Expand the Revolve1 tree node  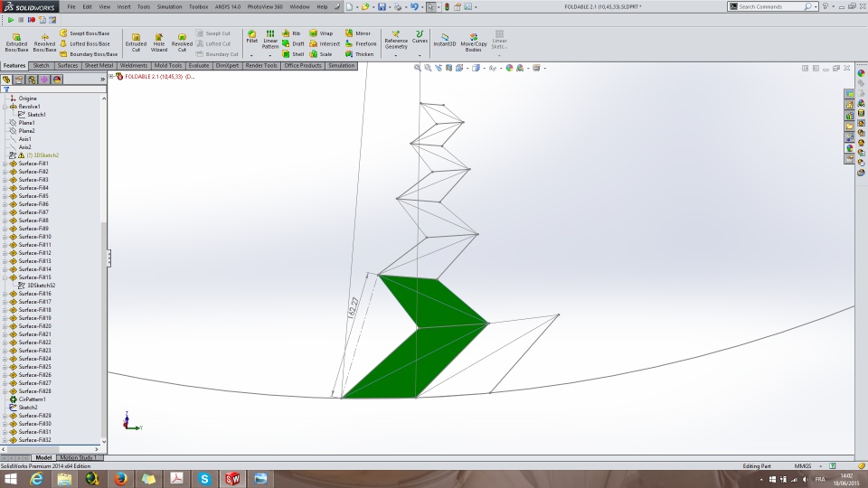pyautogui.click(x=5, y=107)
